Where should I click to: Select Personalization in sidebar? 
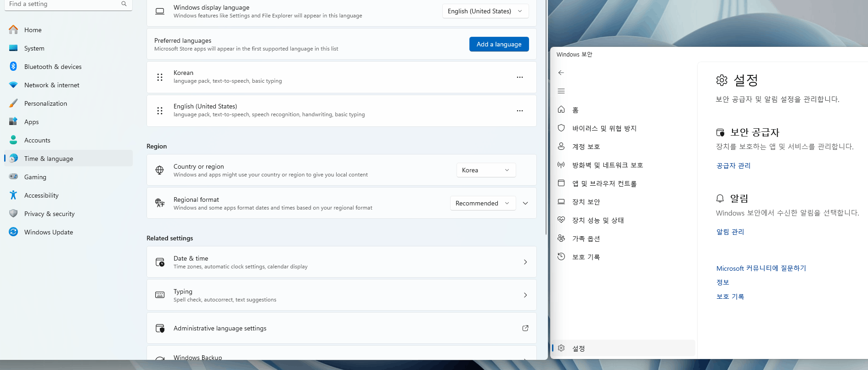(68, 103)
